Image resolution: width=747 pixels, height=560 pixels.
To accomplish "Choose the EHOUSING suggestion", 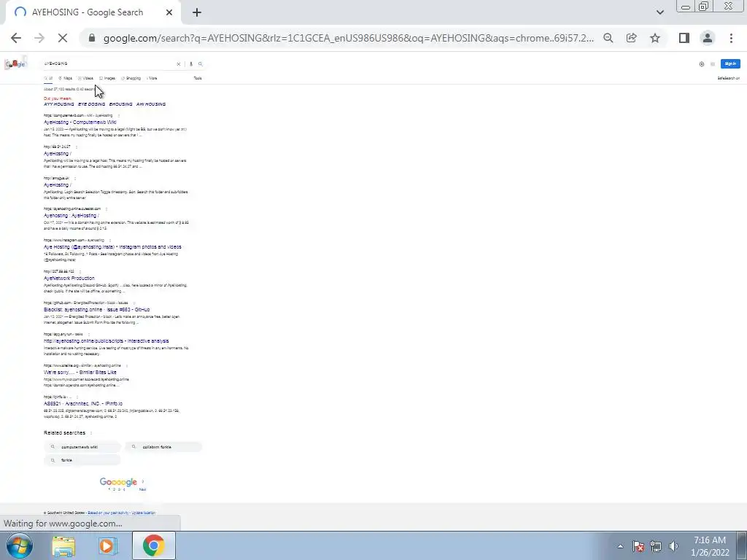I will [x=120, y=104].
